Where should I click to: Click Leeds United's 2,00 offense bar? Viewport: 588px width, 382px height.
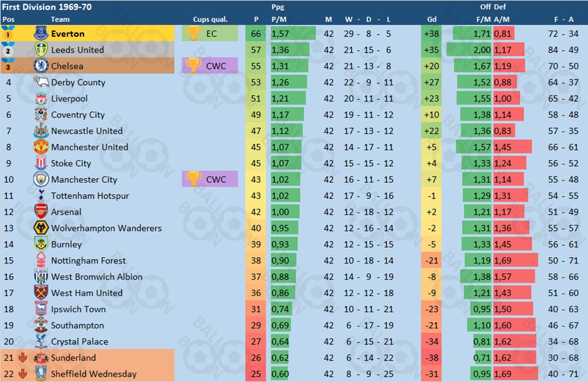coord(469,49)
